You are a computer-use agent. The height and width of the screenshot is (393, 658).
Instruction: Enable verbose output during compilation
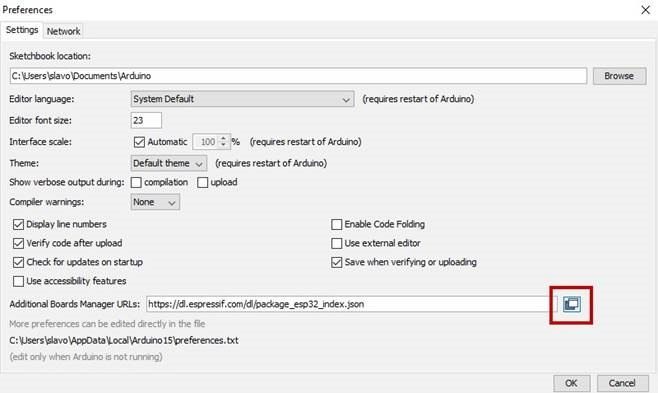tap(136, 182)
